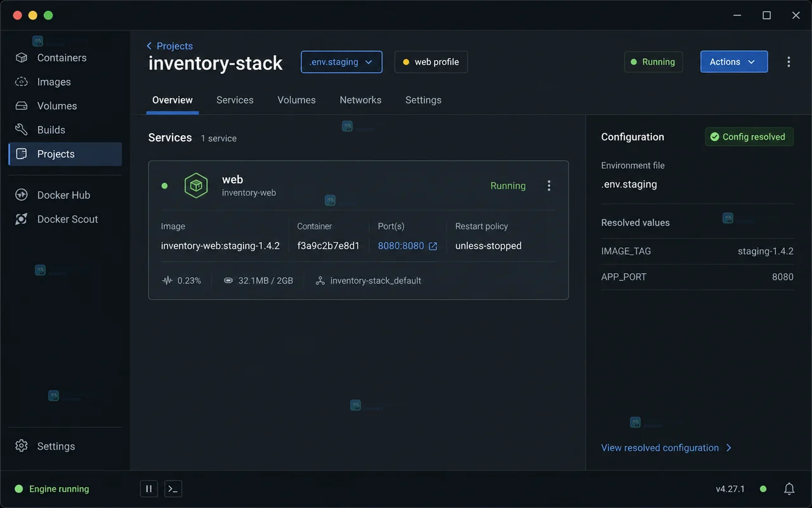Screen dimensions: 812x508
Task: Click the web profile chip
Action: coord(431,62)
